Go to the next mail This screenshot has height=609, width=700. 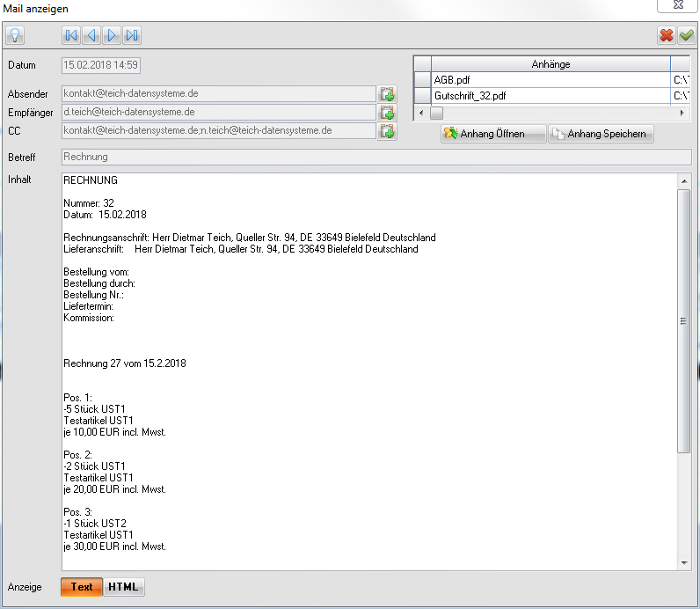click(112, 35)
